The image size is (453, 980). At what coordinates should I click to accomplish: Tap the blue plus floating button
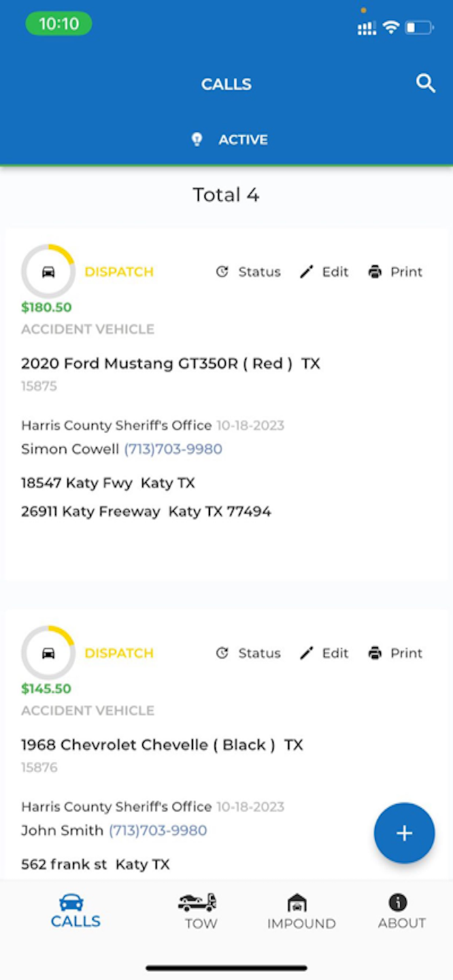[404, 833]
